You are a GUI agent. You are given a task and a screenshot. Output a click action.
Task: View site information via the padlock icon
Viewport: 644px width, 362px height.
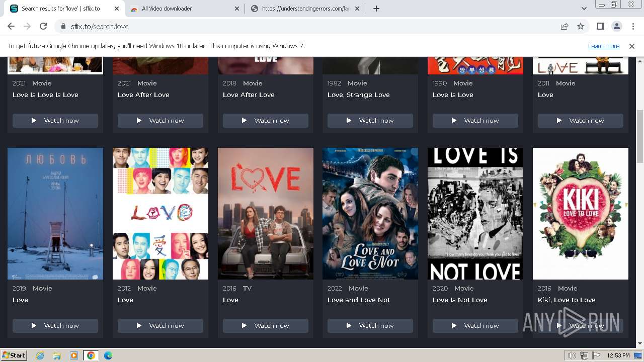point(63,26)
